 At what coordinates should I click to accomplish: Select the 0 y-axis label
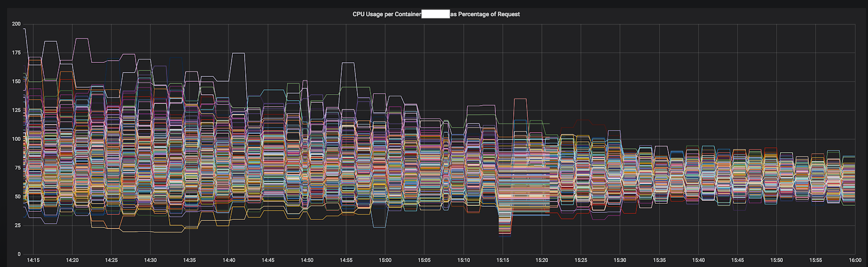(x=20, y=254)
